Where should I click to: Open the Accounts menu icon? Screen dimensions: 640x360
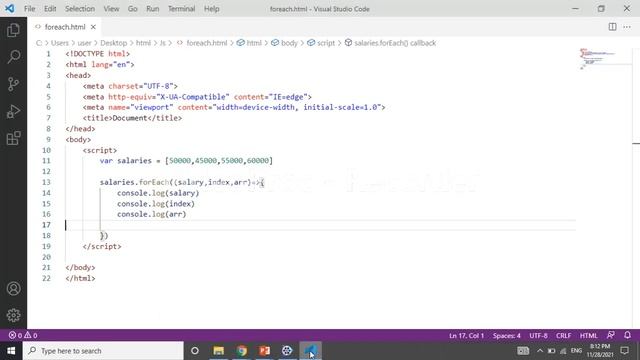coord(13,289)
